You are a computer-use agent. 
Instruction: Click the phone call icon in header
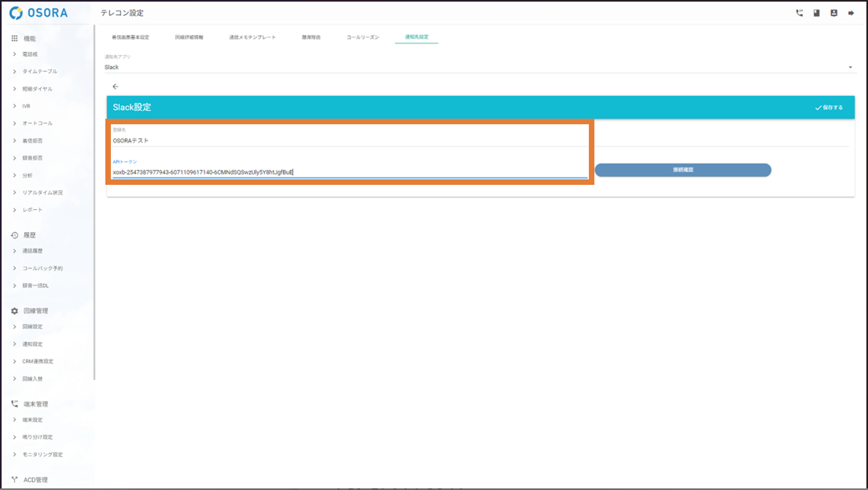click(800, 13)
